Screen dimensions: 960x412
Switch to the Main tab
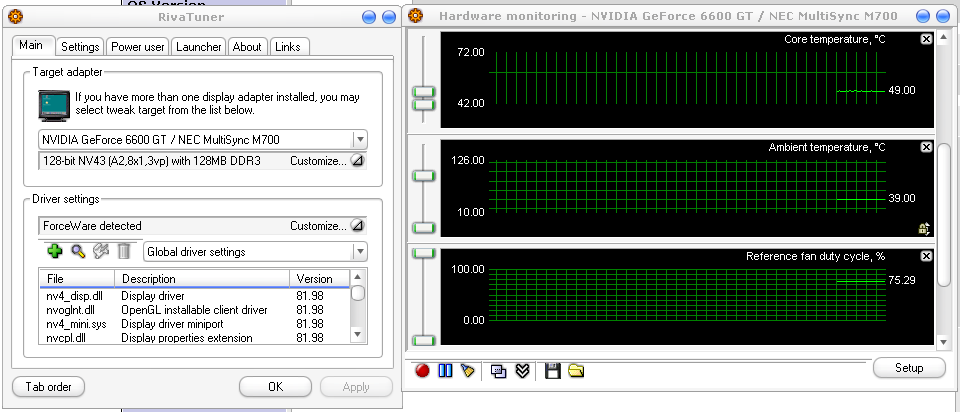(x=31, y=45)
